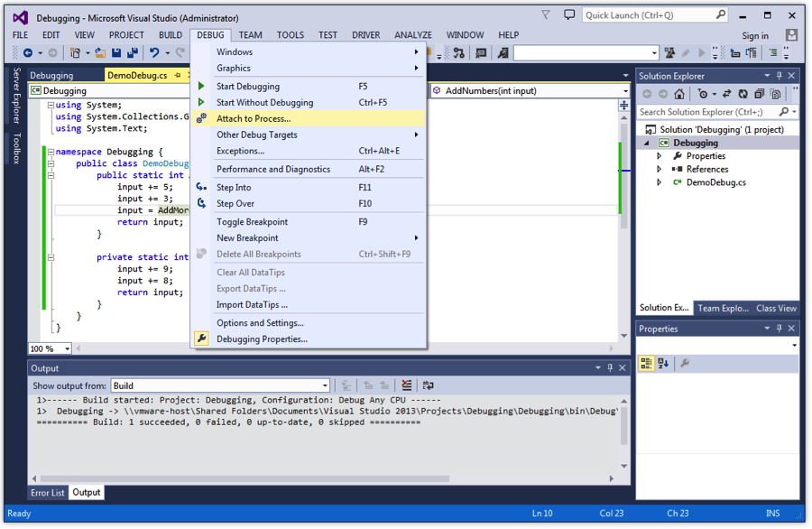The image size is (812, 529).
Task: Click the Save All toolbar icon
Action: click(x=132, y=53)
